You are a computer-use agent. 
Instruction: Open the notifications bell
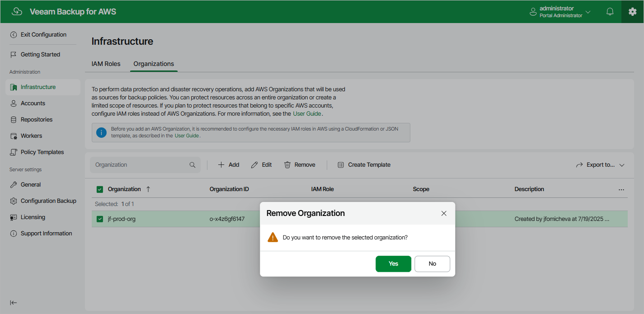pyautogui.click(x=610, y=12)
